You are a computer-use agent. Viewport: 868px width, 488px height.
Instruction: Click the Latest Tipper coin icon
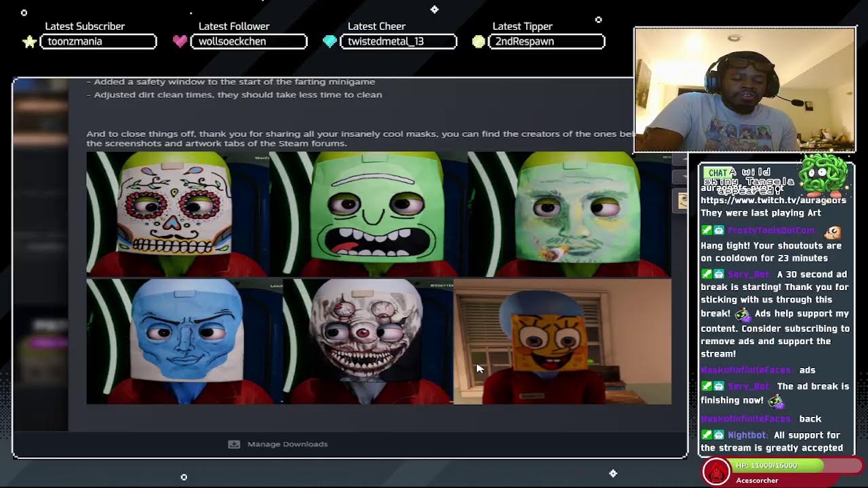coord(479,41)
